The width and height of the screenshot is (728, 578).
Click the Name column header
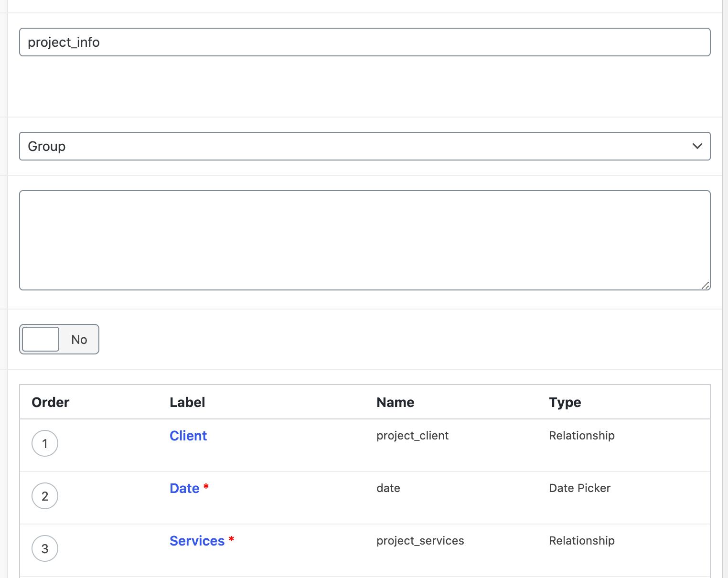pos(395,402)
